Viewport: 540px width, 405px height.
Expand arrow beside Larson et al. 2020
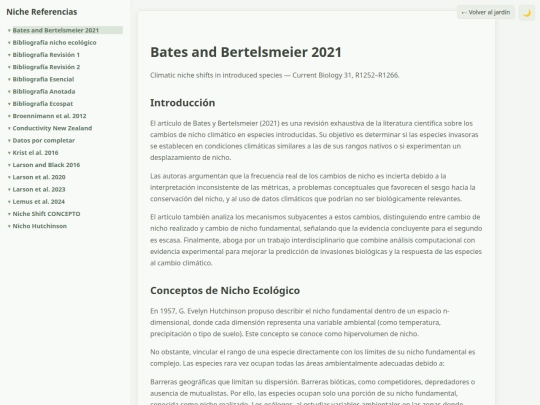(x=9, y=177)
